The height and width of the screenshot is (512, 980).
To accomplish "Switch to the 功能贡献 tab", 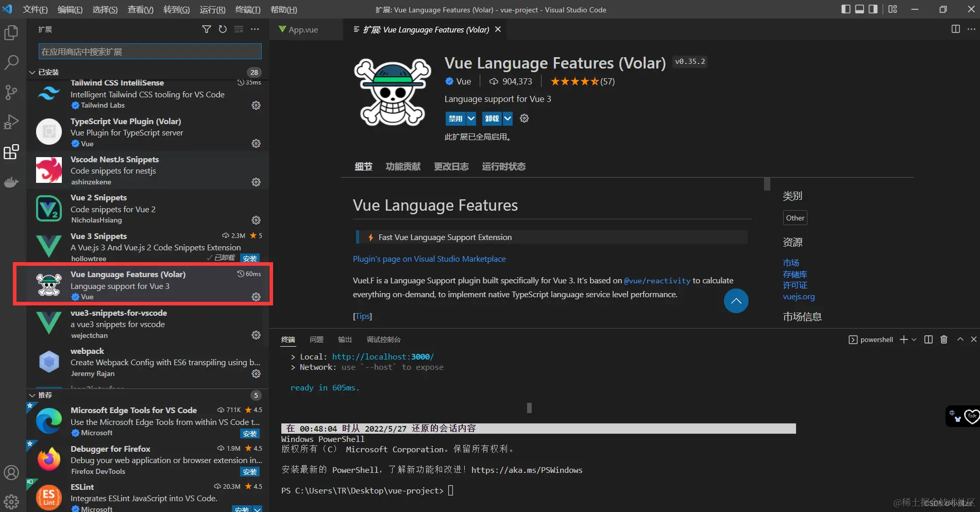I will coord(403,166).
